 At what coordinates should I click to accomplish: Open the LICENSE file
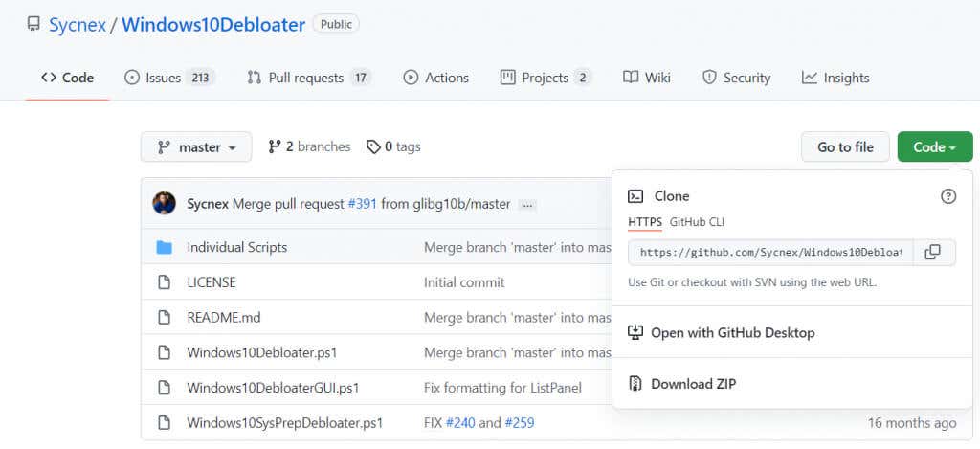pyautogui.click(x=212, y=282)
